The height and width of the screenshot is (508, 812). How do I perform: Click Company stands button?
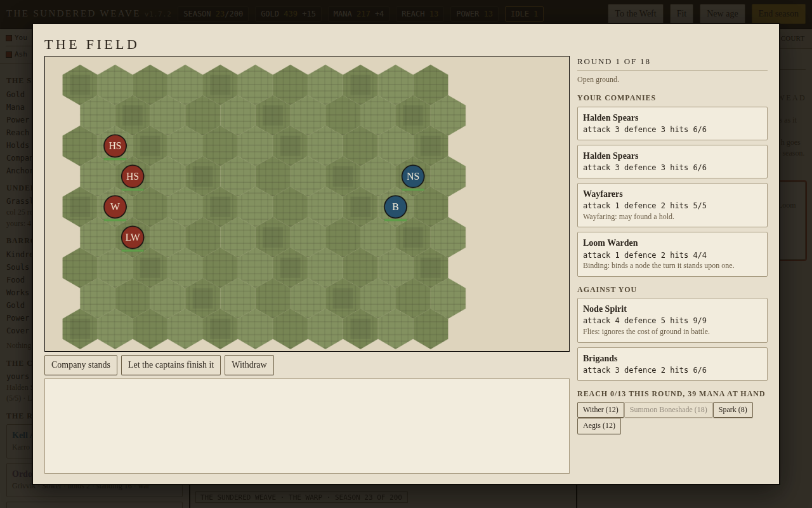81,365
